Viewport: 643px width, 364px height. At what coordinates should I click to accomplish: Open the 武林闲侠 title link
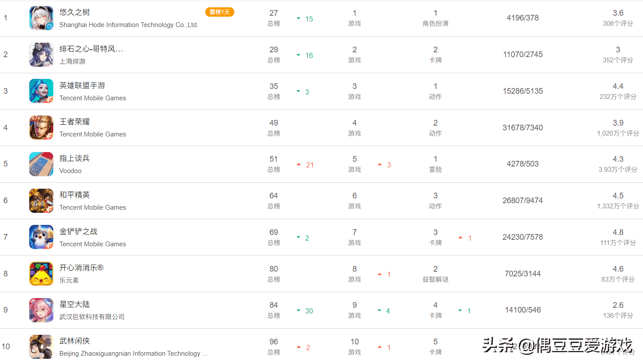click(75, 341)
